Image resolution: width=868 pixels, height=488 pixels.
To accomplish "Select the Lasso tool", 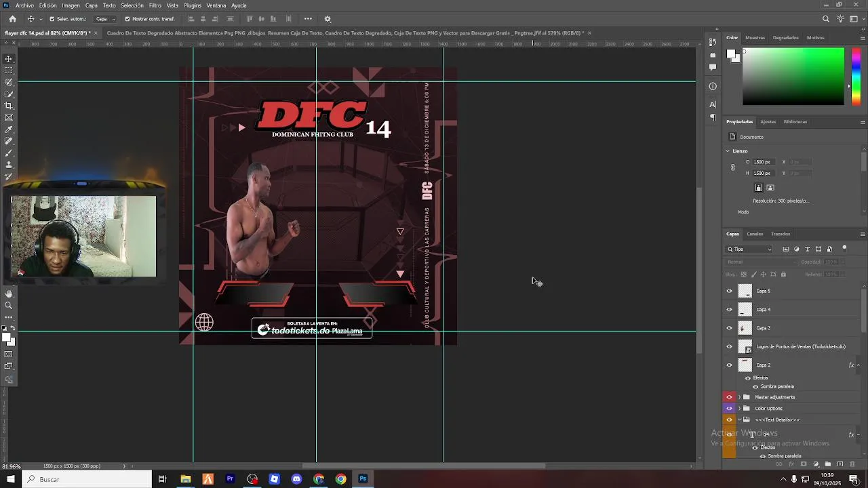I will click(x=9, y=82).
